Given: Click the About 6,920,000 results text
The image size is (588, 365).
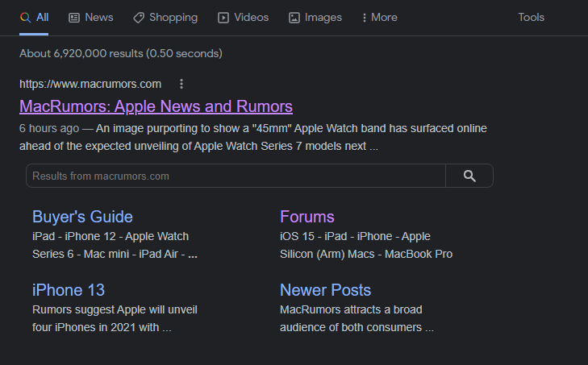Looking at the screenshot, I should point(121,54).
